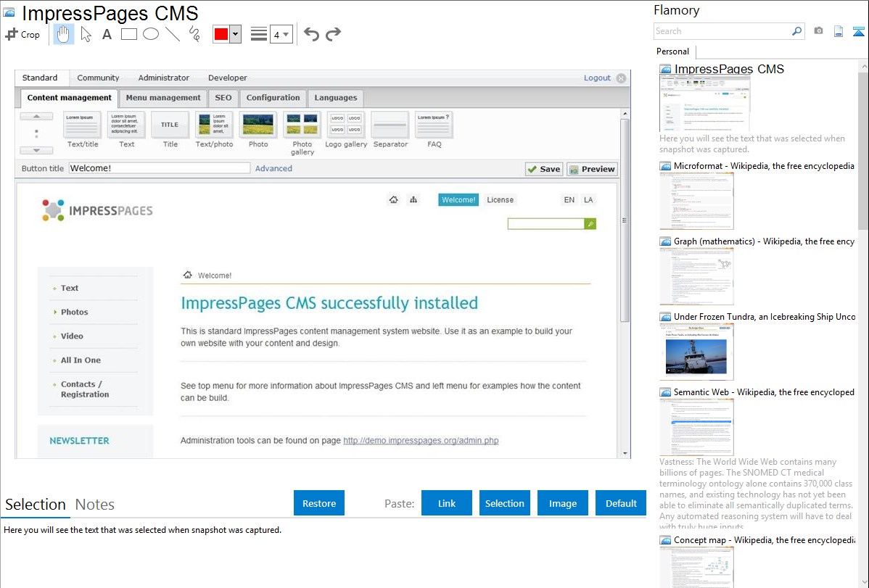This screenshot has width=869, height=588.
Task: Switch to the Menu management tab
Action: click(x=163, y=98)
